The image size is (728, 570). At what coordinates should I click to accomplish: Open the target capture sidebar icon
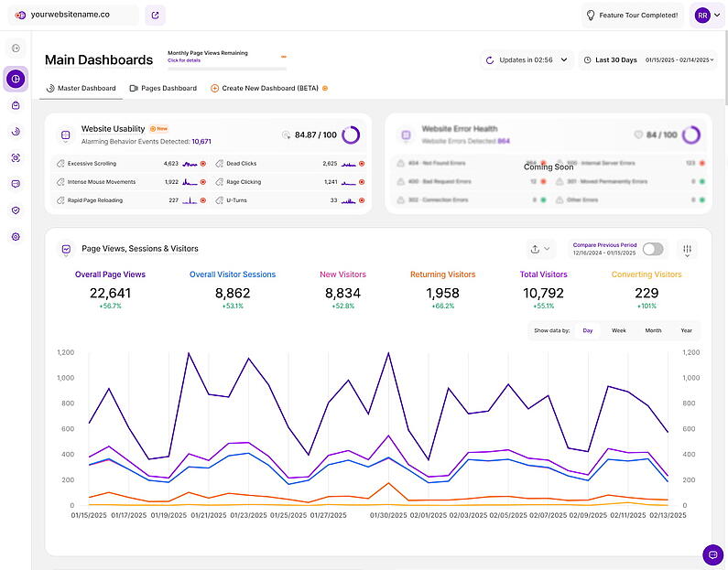pos(16,157)
